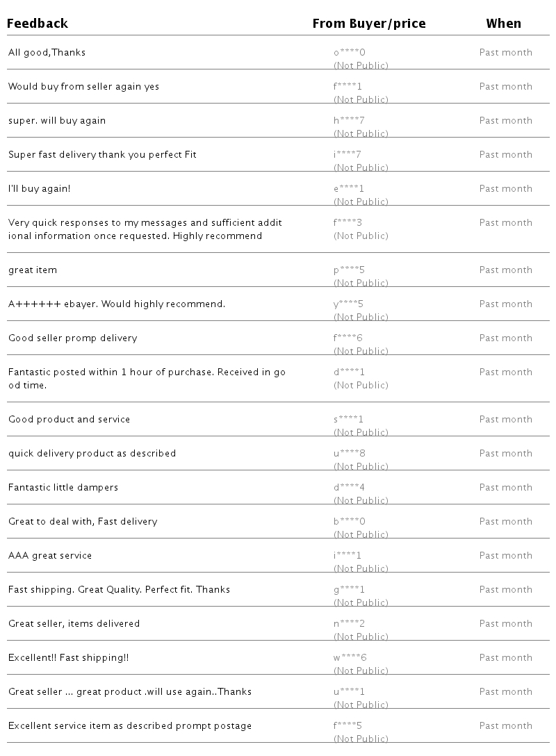556x756 pixels.
Task: Open buyer w****6 profile
Action: 350,658
